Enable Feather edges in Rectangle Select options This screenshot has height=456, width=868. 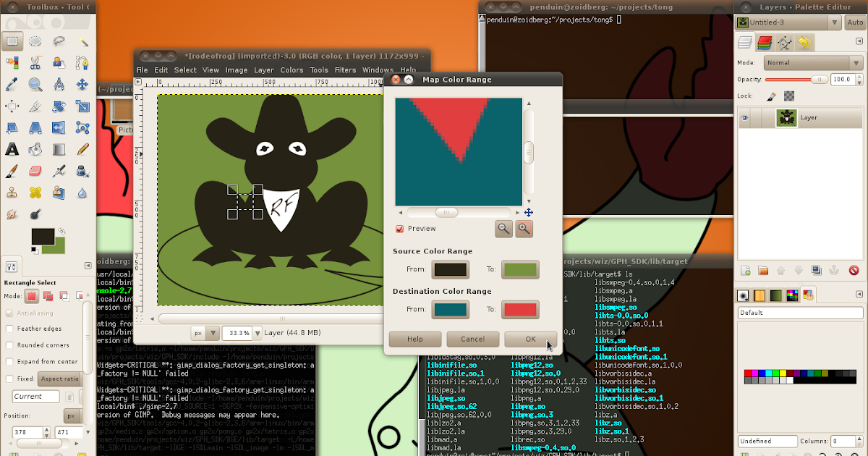(9, 328)
